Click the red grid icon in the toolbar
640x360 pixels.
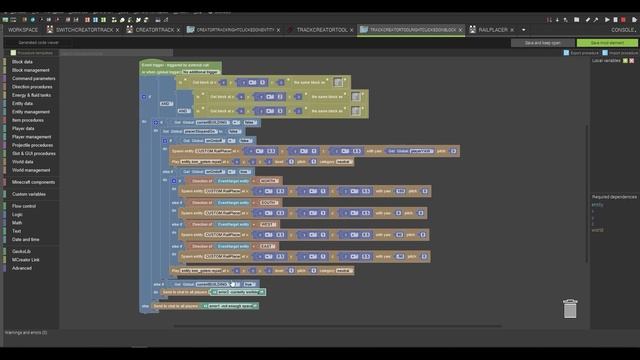tap(87, 20)
